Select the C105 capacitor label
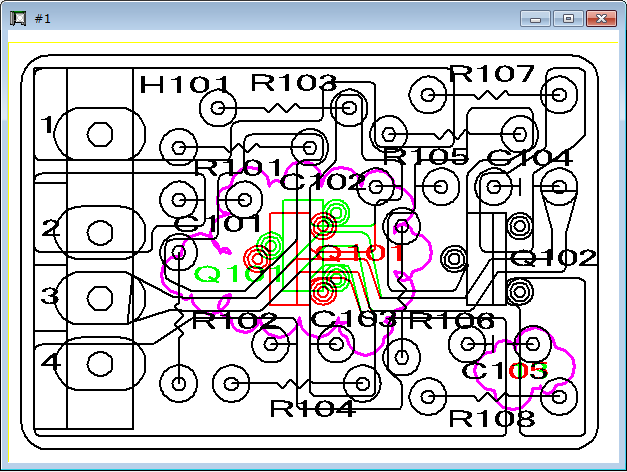 point(505,370)
